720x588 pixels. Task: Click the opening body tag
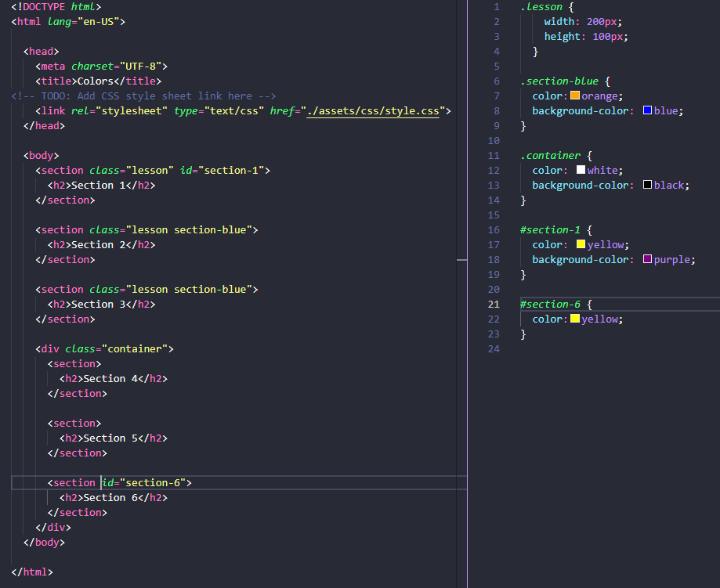click(x=42, y=156)
